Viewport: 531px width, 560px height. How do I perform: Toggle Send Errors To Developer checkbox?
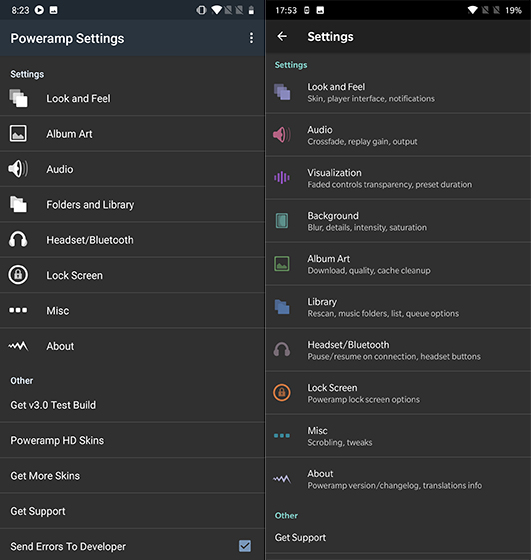(245, 546)
